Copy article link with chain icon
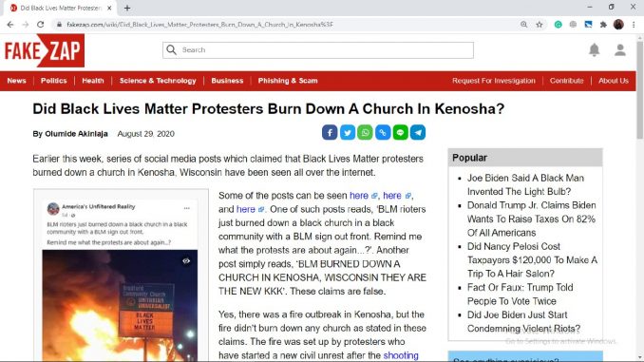This screenshot has height=362, width=644. pyautogui.click(x=383, y=133)
